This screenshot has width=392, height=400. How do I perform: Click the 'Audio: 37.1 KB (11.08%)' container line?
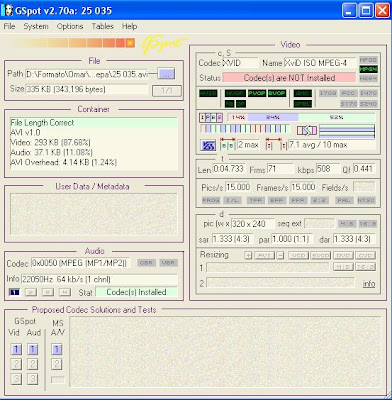click(x=51, y=152)
